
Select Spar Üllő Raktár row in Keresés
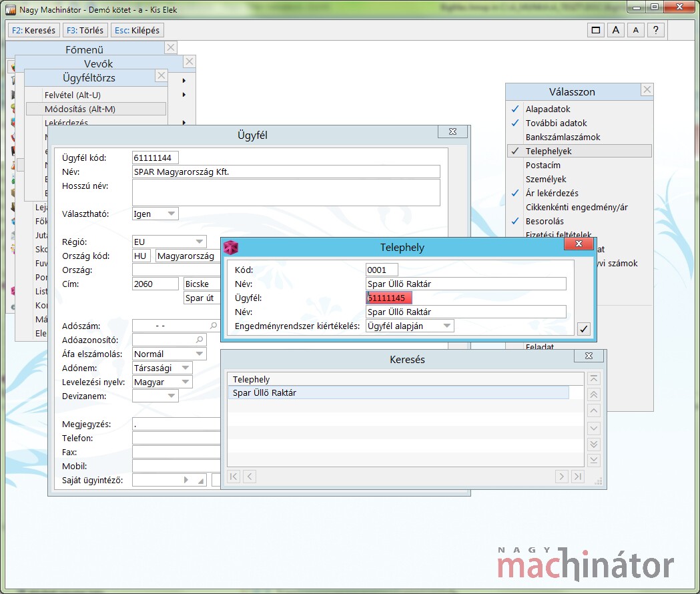[x=398, y=392]
